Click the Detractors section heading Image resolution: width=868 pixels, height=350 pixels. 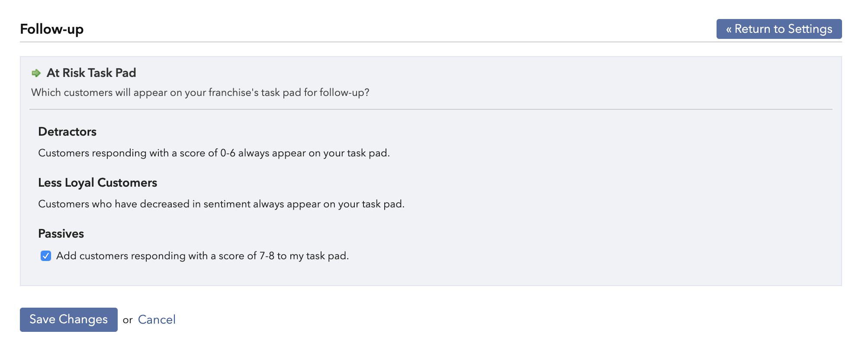pos(68,131)
